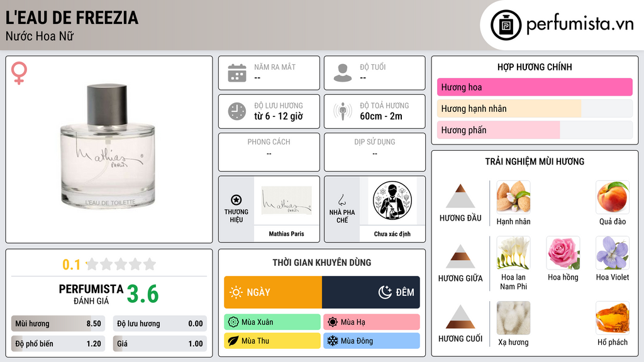Click the Hương cuối pyramid icon

[460, 317]
